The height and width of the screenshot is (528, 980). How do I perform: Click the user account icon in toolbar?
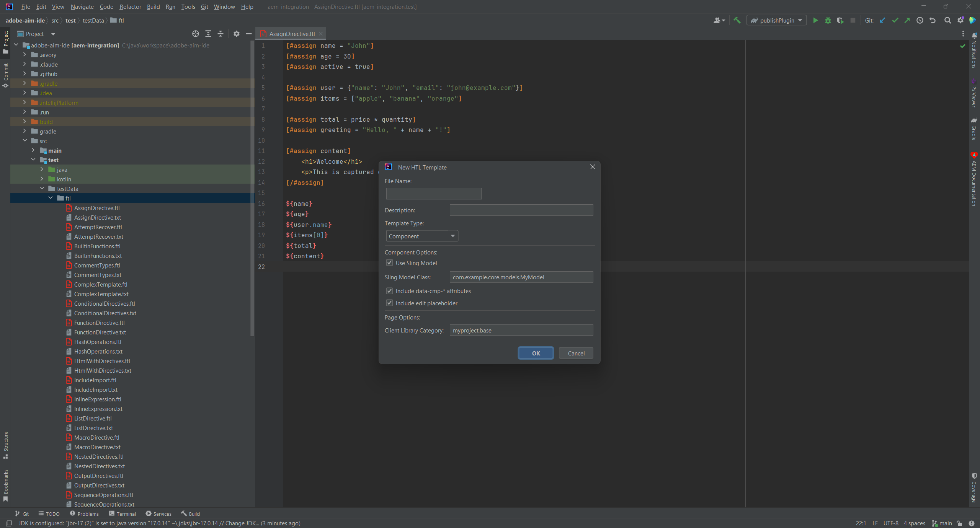(x=719, y=20)
